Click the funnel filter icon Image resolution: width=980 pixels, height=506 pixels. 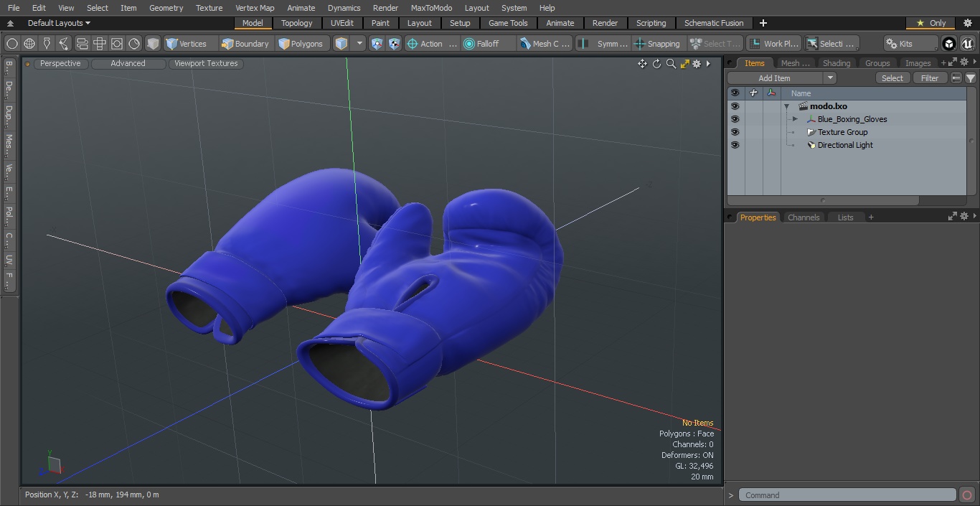coord(970,78)
